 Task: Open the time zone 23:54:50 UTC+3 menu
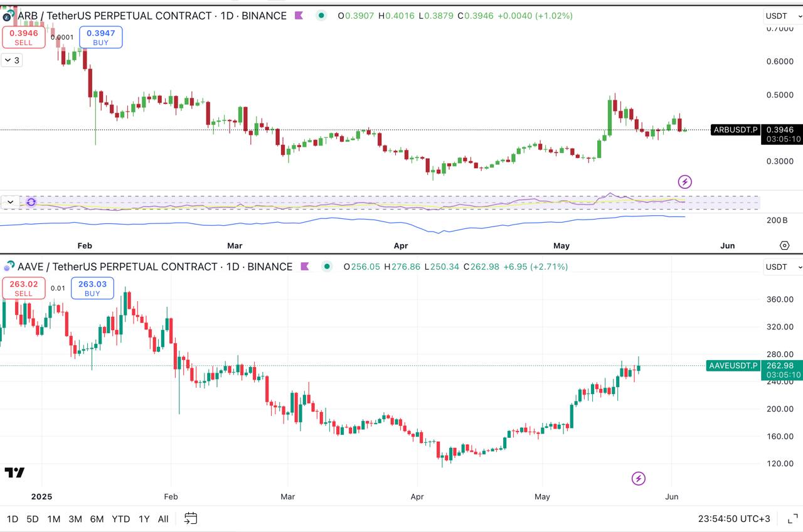[734, 519]
